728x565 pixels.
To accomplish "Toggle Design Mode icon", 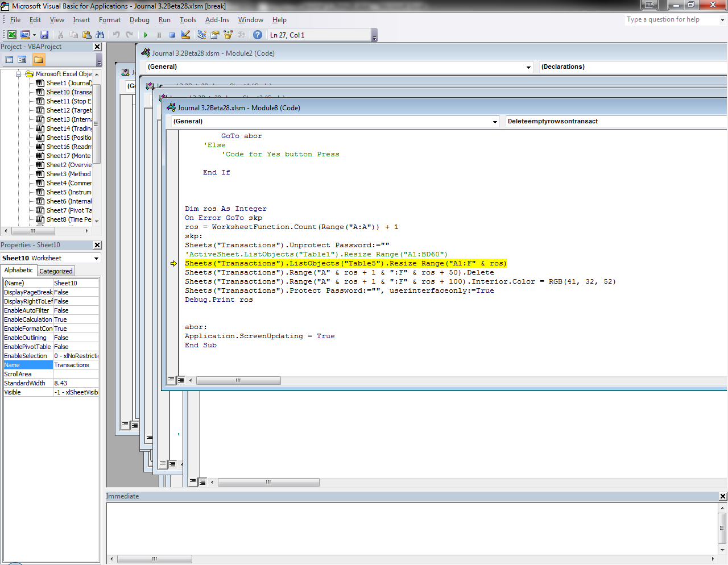I will click(185, 35).
